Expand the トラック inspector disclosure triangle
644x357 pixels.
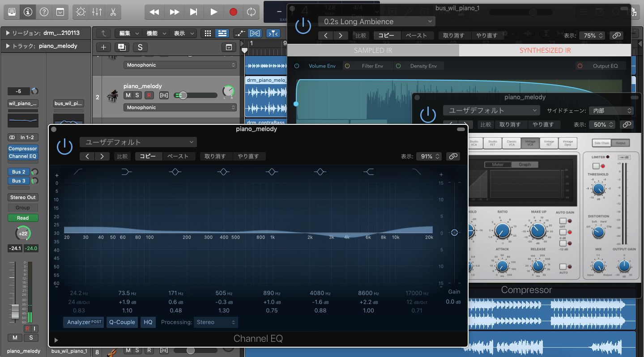coord(8,46)
